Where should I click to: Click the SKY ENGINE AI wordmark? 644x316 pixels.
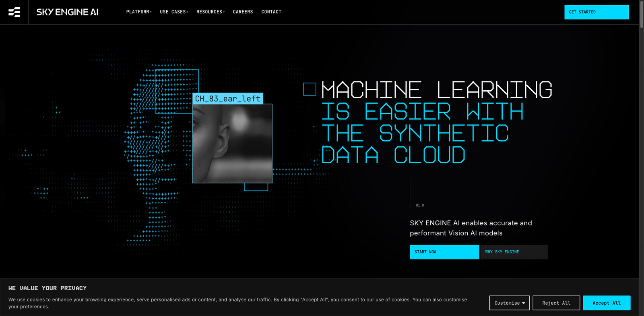pyautogui.click(x=67, y=12)
